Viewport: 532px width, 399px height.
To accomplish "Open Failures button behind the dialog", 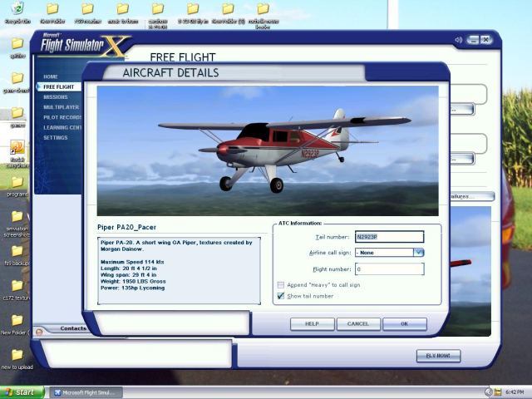I will pyautogui.click(x=472, y=196).
